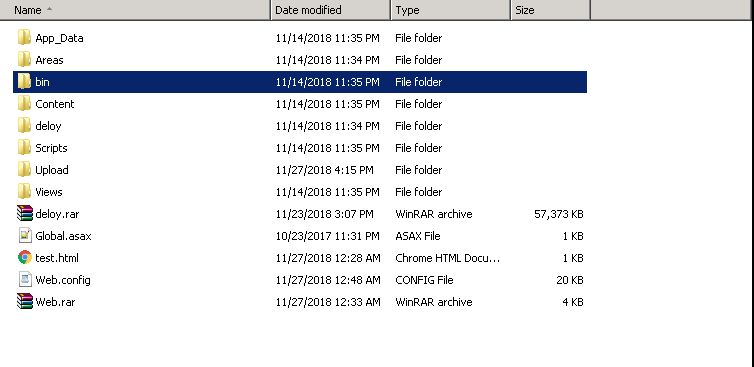Select the Views folder icon
This screenshot has width=754, height=367.
(25, 192)
